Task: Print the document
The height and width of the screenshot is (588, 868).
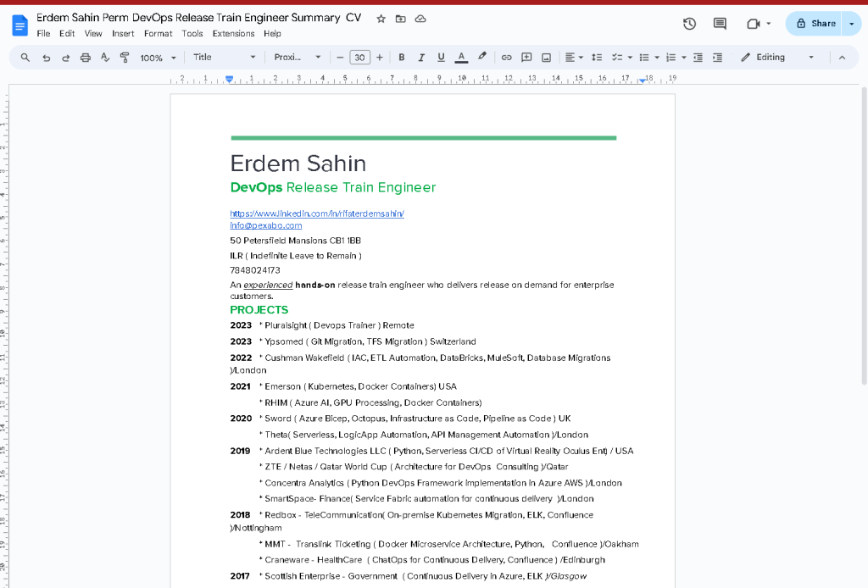Action: [86, 58]
